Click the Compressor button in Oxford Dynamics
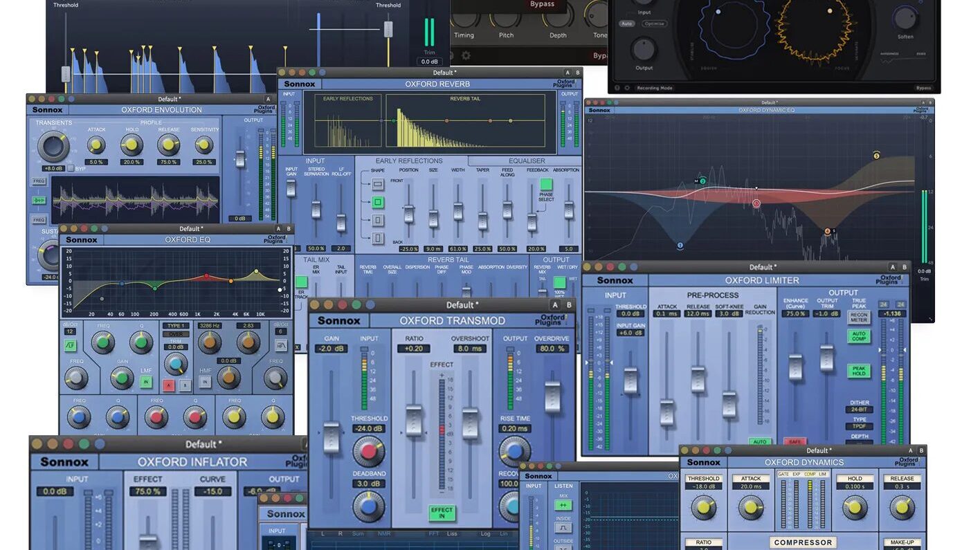The image size is (980, 550). tap(804, 543)
